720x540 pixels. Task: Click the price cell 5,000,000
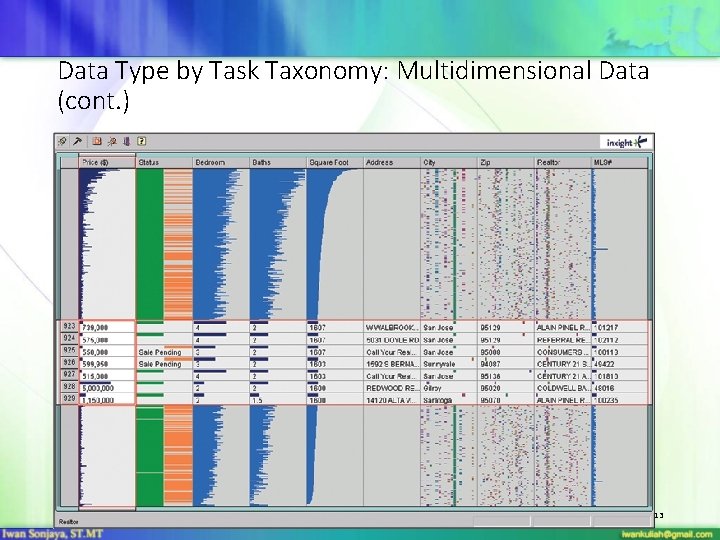point(107,388)
